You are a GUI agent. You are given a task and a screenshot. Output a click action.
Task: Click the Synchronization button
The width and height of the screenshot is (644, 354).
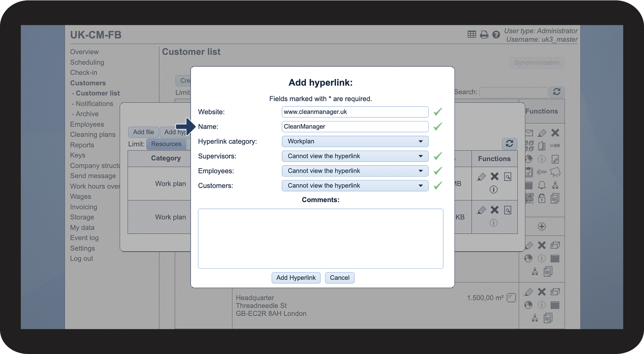click(536, 63)
